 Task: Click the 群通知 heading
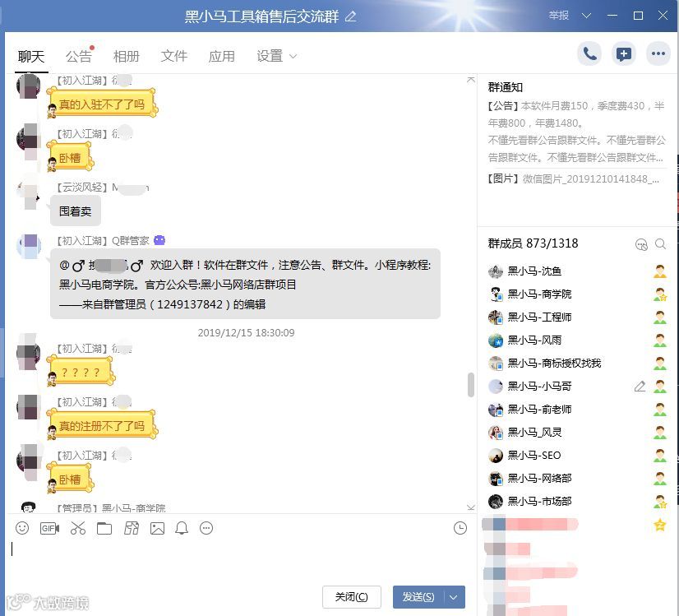coord(505,87)
